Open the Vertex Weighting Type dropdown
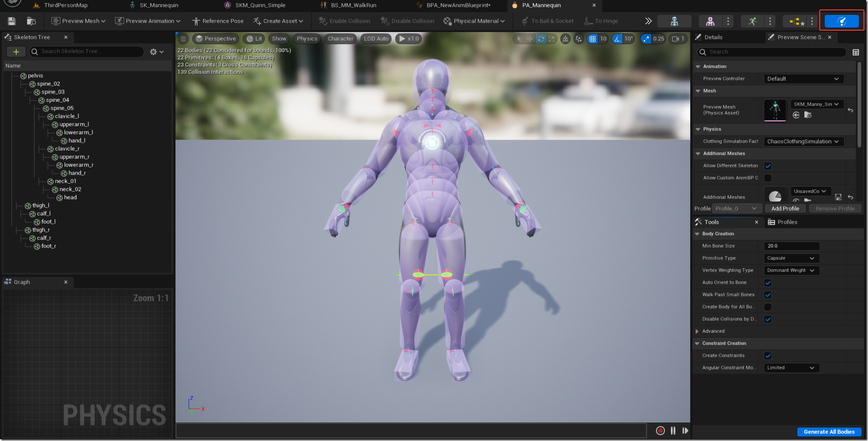 pos(791,271)
